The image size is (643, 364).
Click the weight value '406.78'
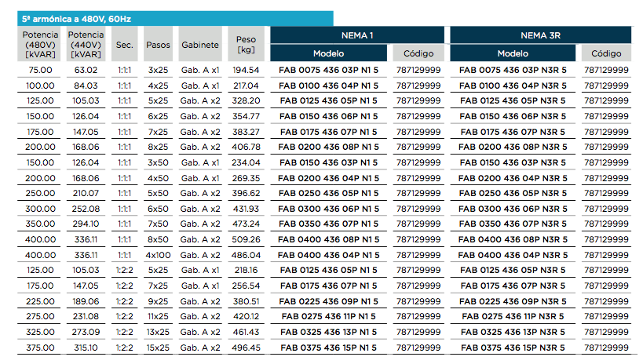[x=246, y=147]
